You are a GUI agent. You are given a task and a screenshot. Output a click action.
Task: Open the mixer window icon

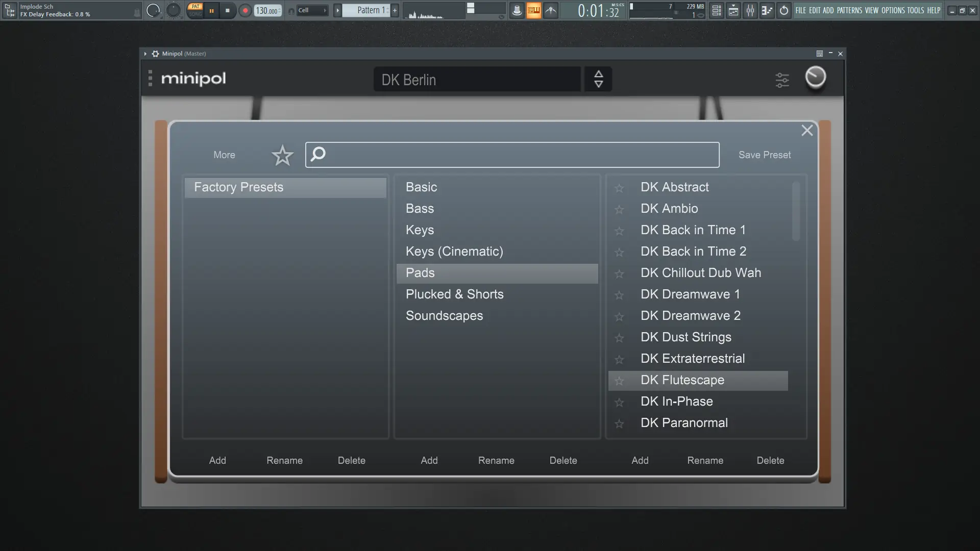(x=750, y=11)
